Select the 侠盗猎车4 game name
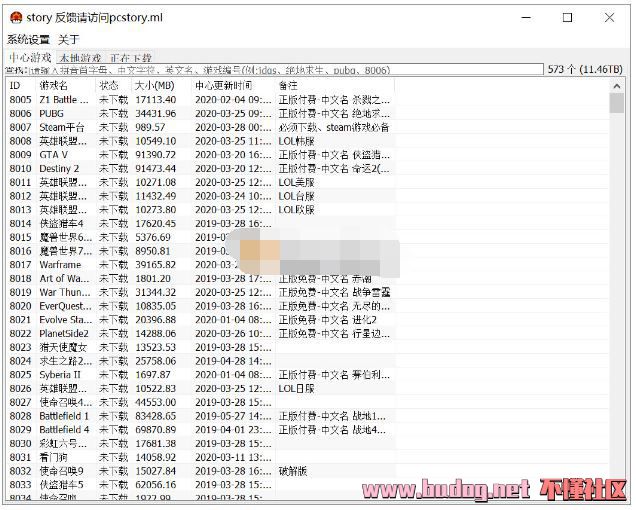The height and width of the screenshot is (510, 636). point(61,224)
